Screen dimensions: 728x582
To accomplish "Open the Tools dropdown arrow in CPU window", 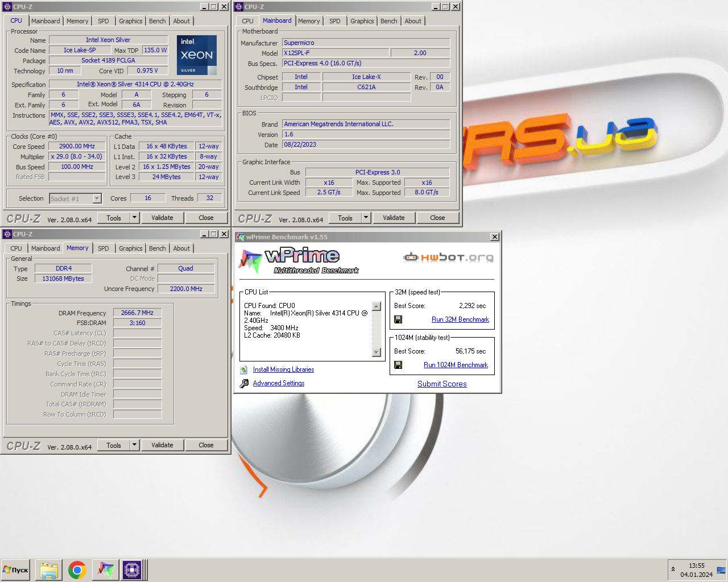I will click(x=134, y=218).
